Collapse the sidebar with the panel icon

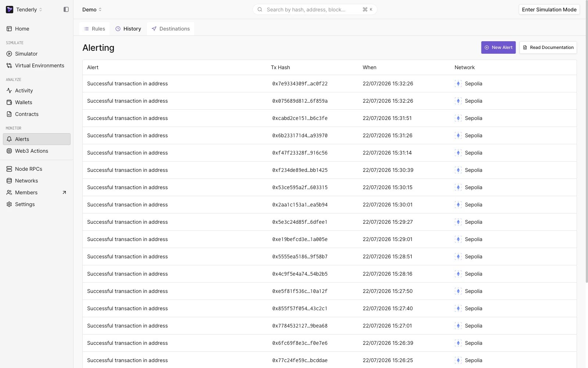pos(66,10)
